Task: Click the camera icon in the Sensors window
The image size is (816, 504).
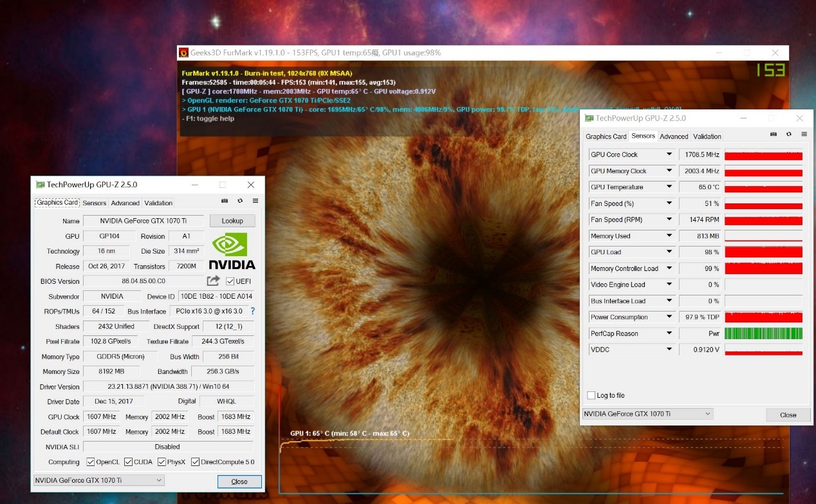Action: click(774, 135)
